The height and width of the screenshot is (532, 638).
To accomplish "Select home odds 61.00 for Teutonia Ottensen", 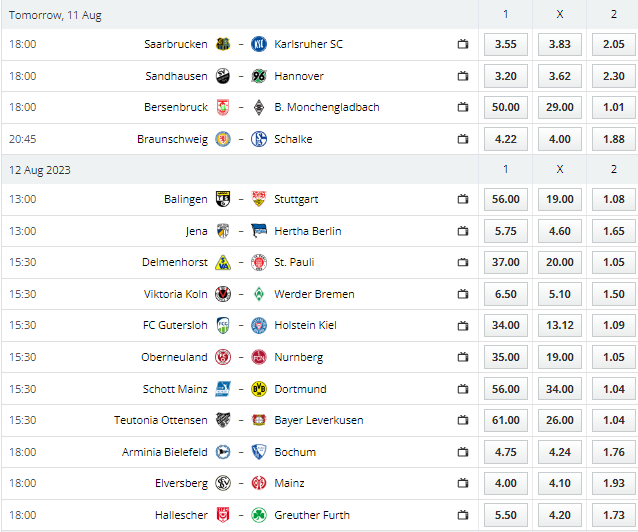I will coord(506,420).
